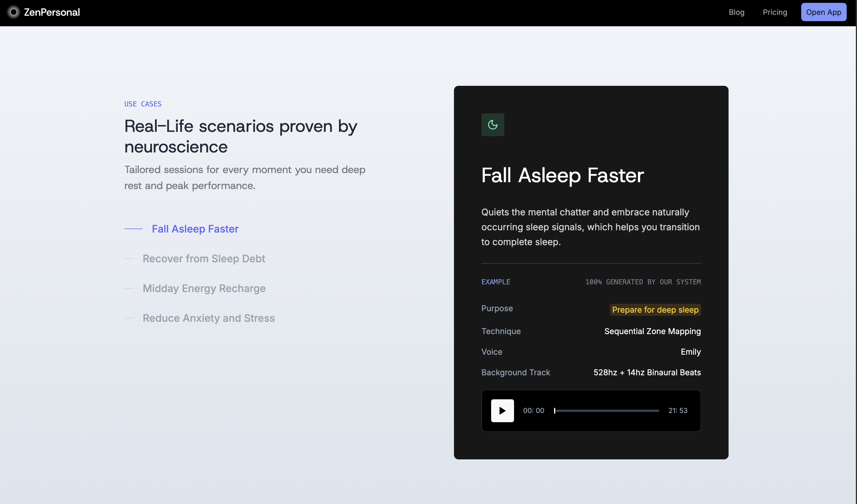
Task: Click the green moon icon badge
Action: pyautogui.click(x=493, y=125)
